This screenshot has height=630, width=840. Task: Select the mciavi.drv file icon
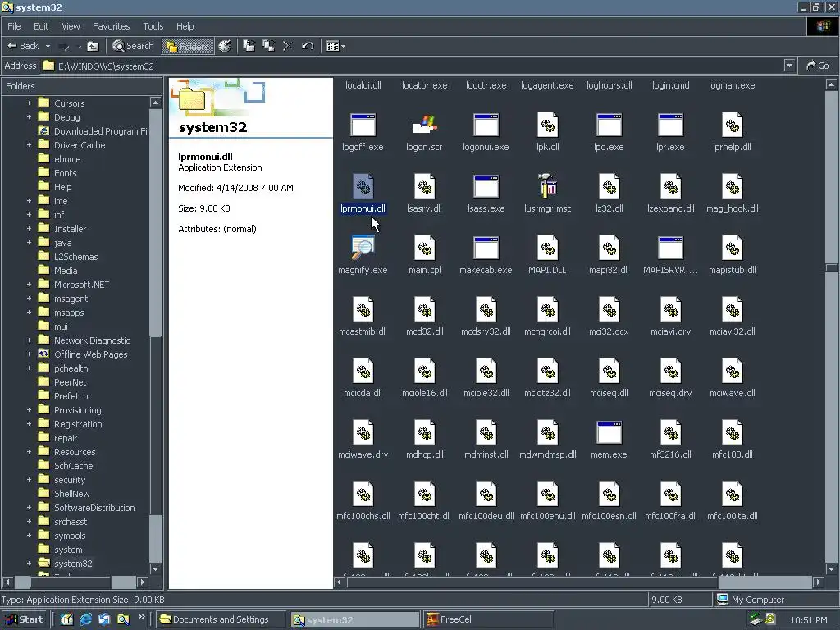(671, 309)
